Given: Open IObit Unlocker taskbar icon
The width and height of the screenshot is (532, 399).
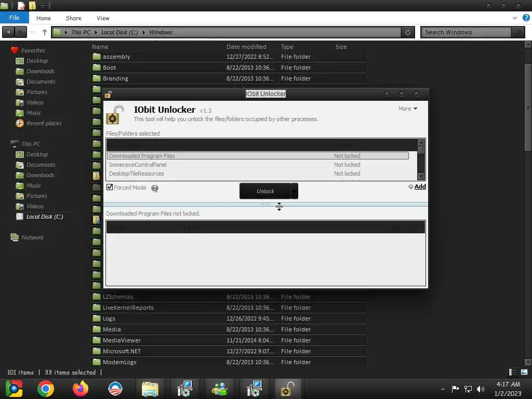Looking at the screenshot, I should [288, 389].
